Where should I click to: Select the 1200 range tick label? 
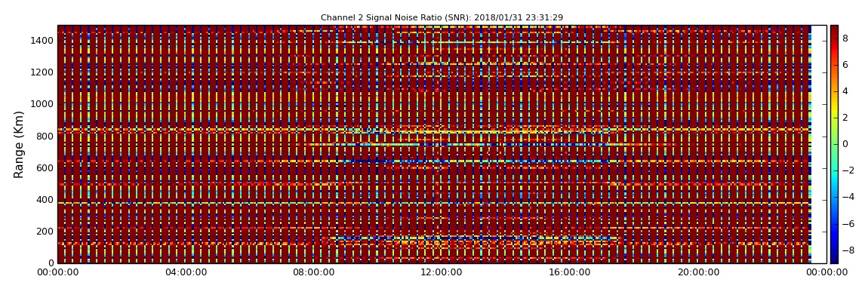point(42,72)
